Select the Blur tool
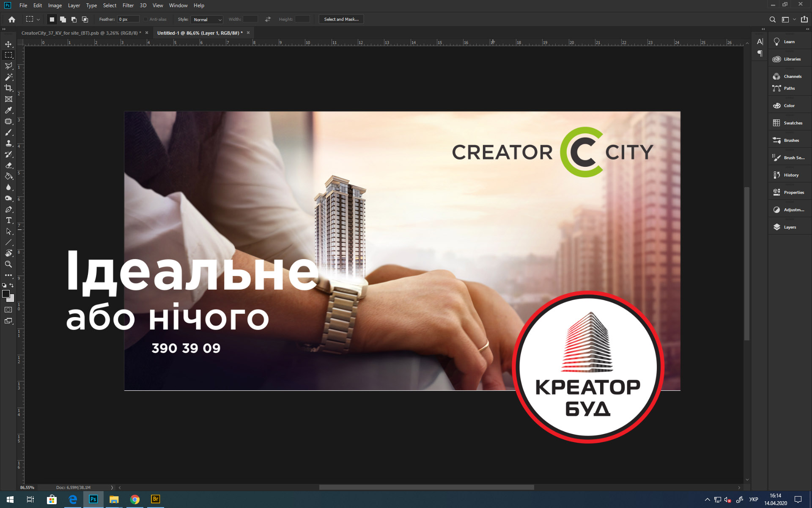Image resolution: width=812 pixels, height=508 pixels. (8, 188)
